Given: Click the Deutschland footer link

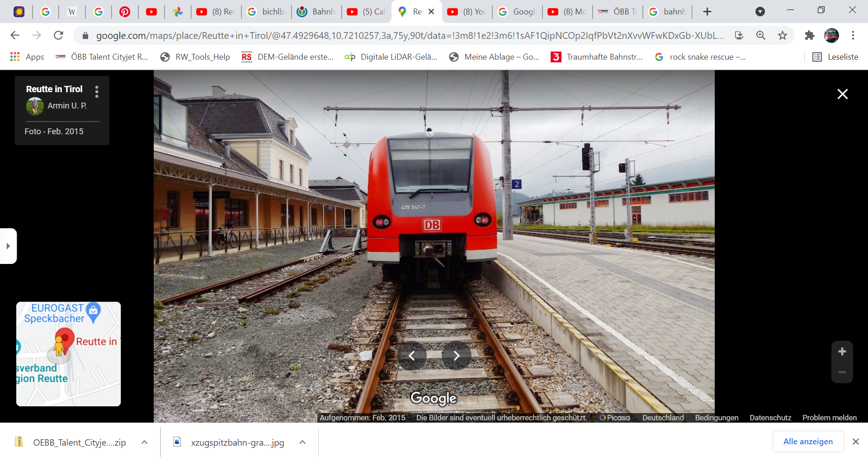Looking at the screenshot, I should (x=663, y=418).
